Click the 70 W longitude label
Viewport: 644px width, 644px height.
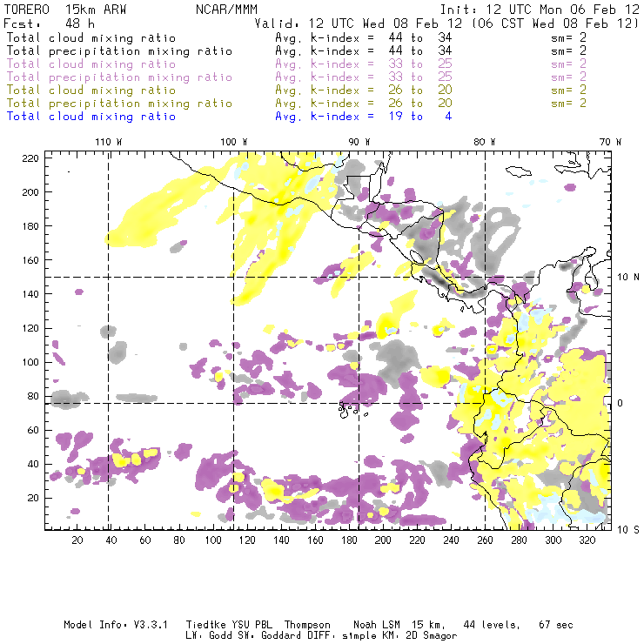click(611, 142)
